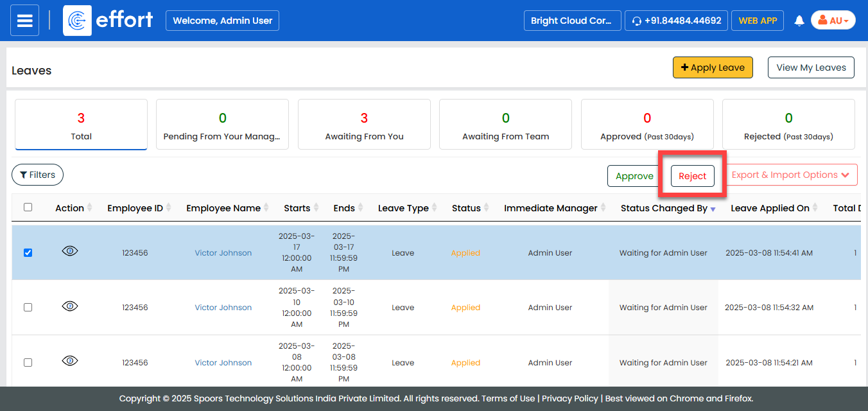Switch to Approved past 30 days tab
868x411 pixels.
coord(647,125)
